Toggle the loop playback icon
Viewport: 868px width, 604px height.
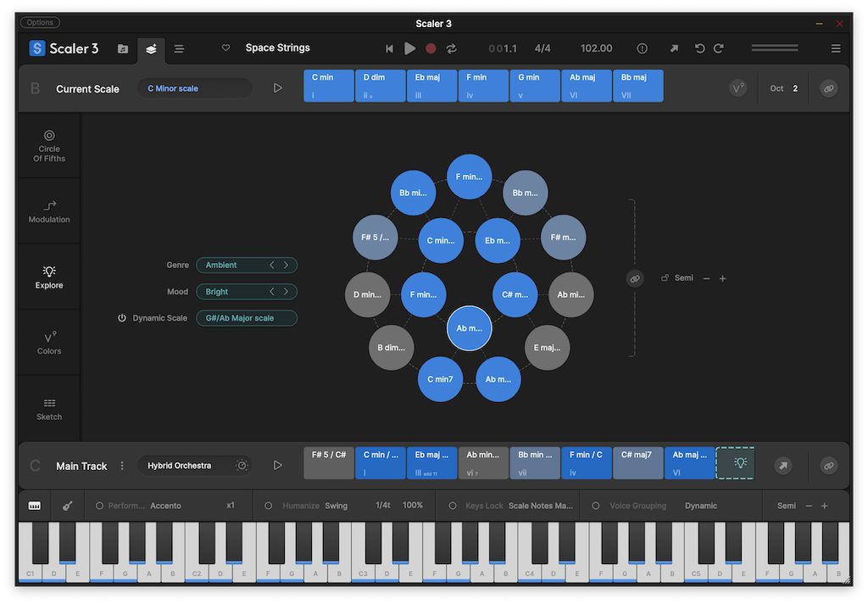[452, 48]
